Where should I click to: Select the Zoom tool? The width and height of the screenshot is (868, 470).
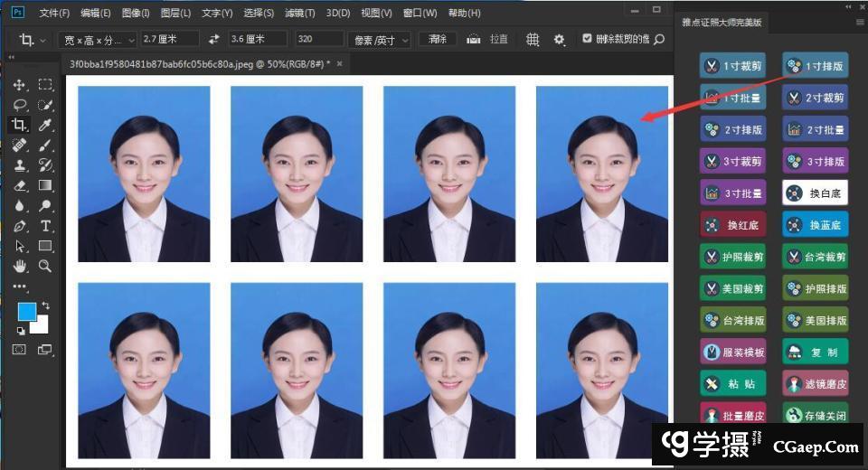pyautogui.click(x=45, y=267)
